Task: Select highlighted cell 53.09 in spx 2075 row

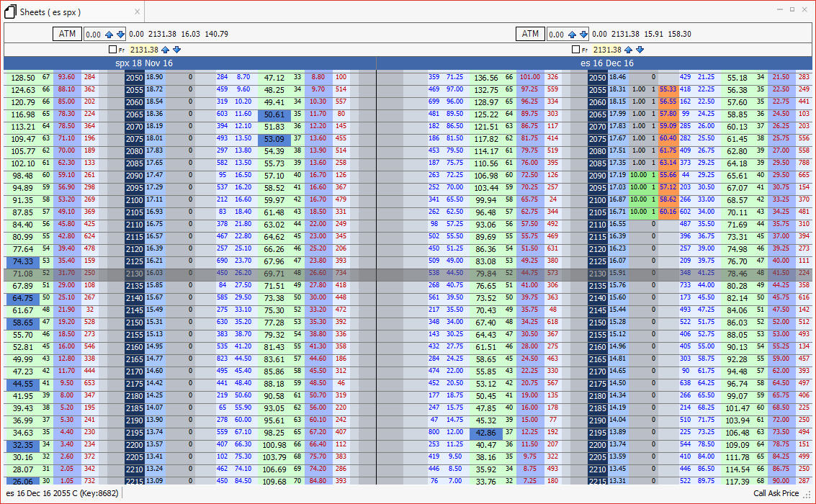Action: point(274,139)
